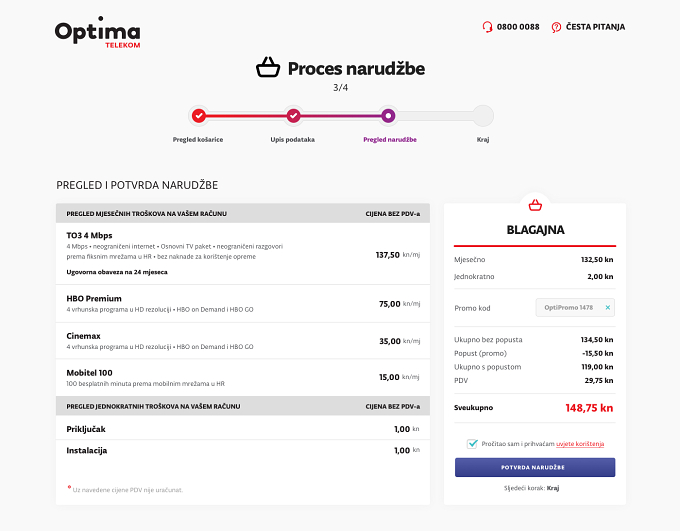Screen dimensions: 680x531
Task: Click the final Kraj step circle
Action: pyautogui.click(x=483, y=116)
